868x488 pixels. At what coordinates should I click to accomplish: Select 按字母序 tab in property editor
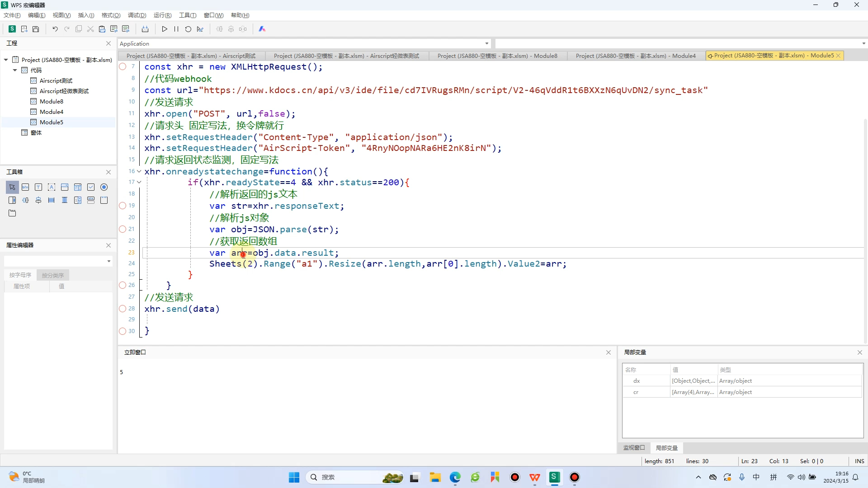pos(20,275)
